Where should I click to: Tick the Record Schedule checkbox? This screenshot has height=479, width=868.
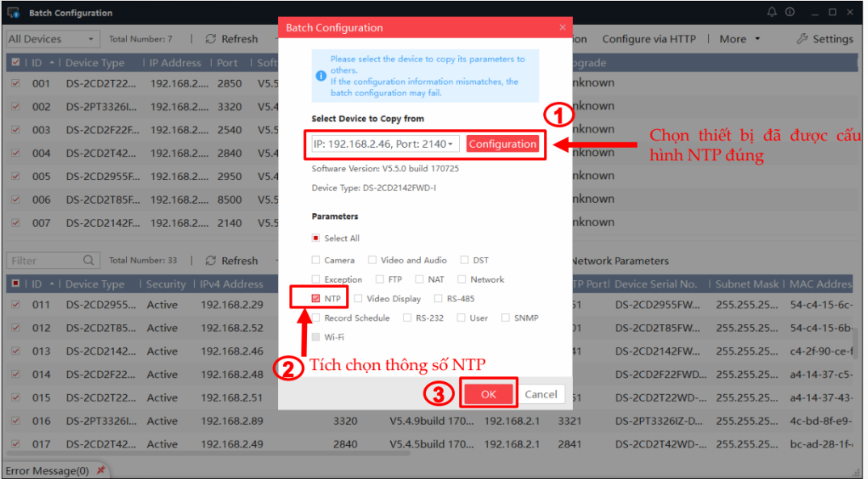(316, 318)
